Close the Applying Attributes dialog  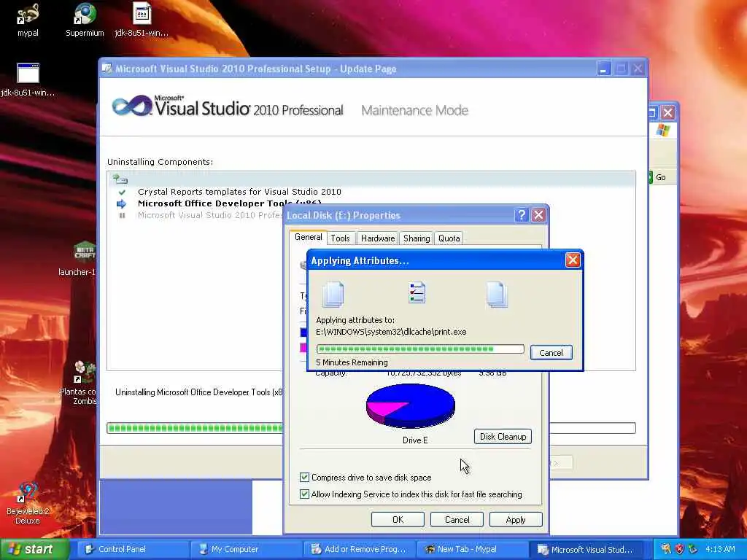point(573,260)
